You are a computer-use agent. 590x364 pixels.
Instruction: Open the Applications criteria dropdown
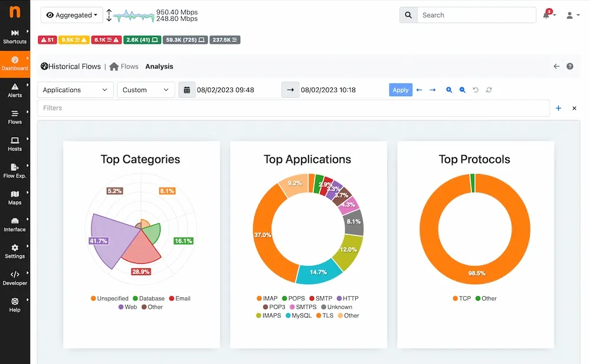75,90
